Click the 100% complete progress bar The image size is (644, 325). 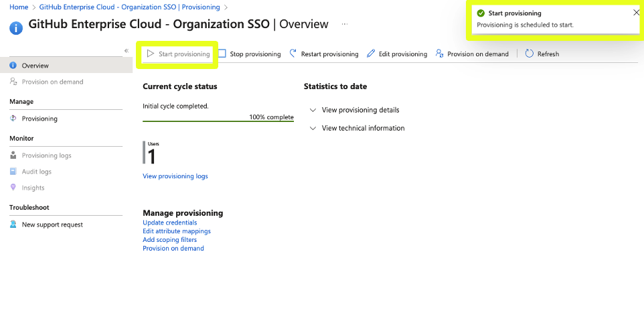(x=218, y=121)
